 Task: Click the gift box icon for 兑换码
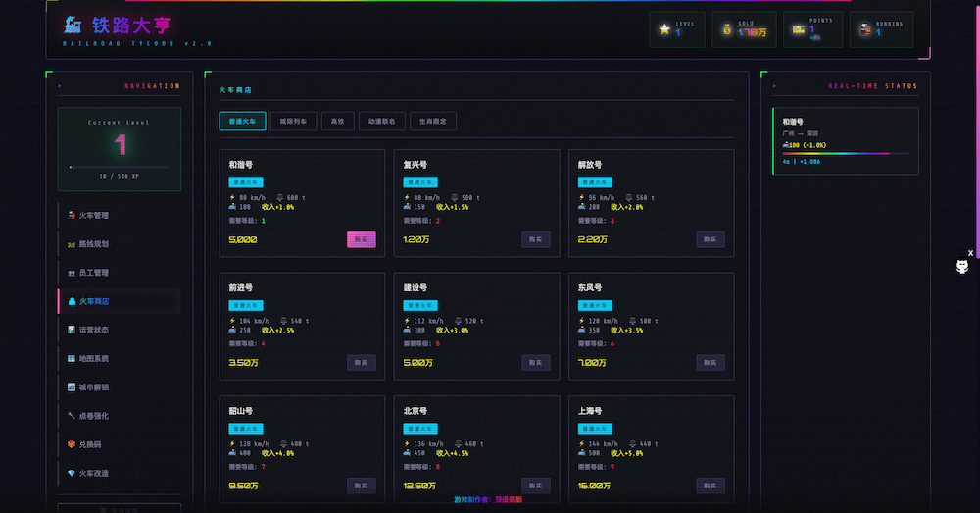[x=72, y=444]
